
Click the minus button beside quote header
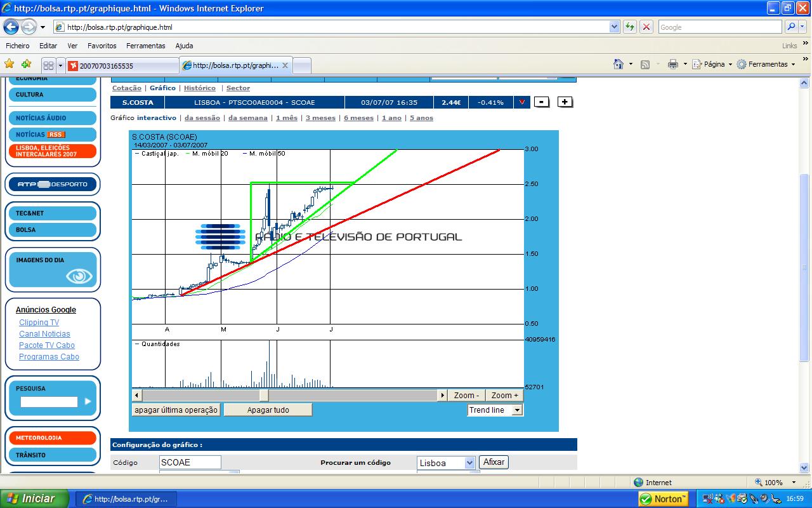(542, 102)
